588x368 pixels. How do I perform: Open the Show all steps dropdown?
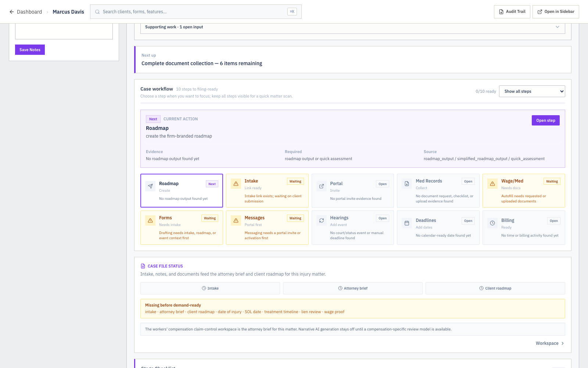(x=532, y=91)
